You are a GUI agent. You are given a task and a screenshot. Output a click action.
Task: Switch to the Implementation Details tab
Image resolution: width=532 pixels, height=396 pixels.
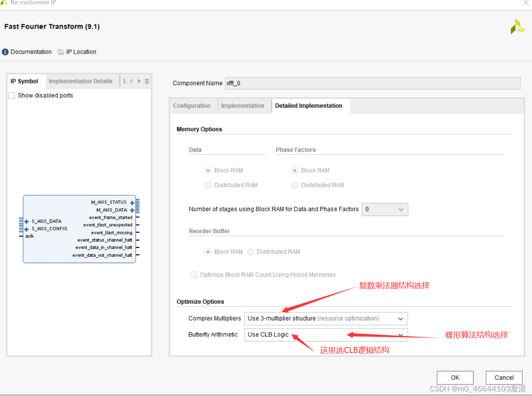[x=80, y=81]
